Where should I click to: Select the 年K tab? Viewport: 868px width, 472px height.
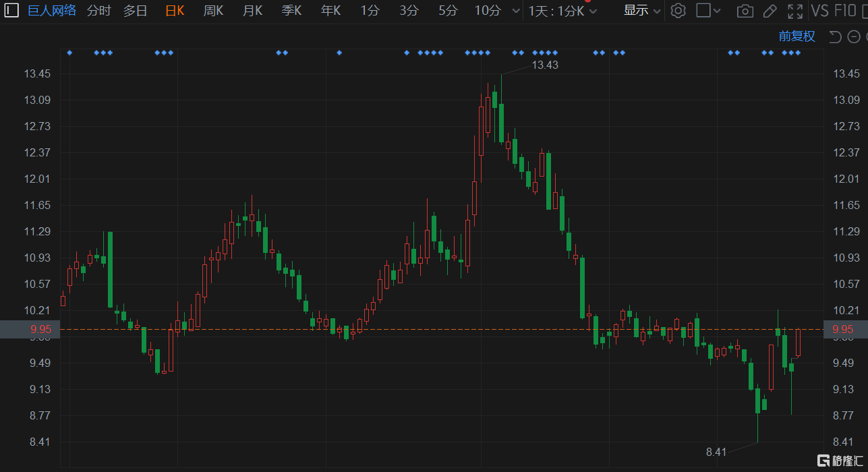[330, 10]
